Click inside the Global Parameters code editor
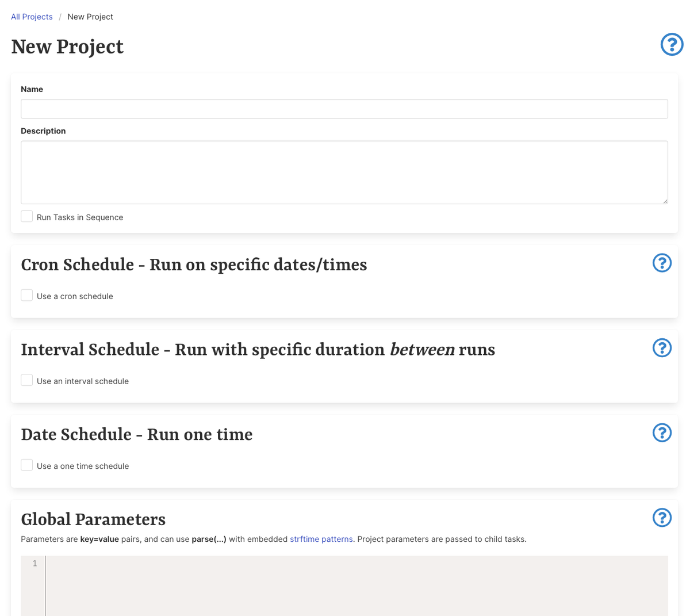 tap(356, 584)
